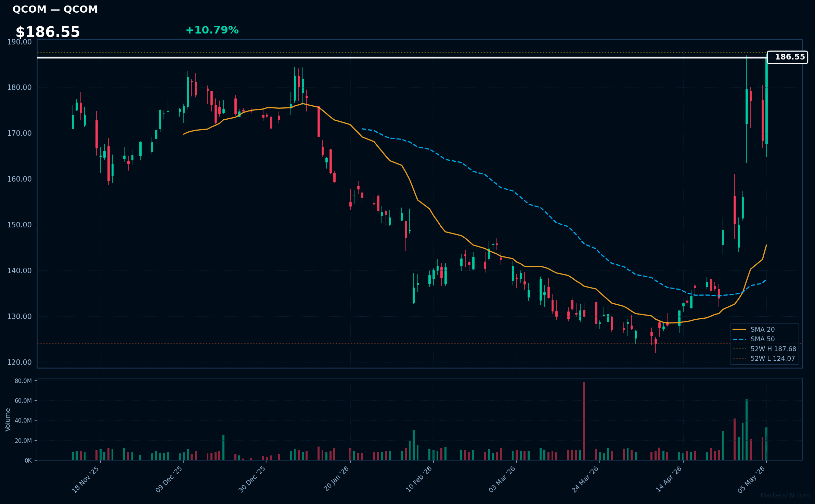Click the 24 Mar '26 date label
The image size is (815, 504).
click(585, 479)
